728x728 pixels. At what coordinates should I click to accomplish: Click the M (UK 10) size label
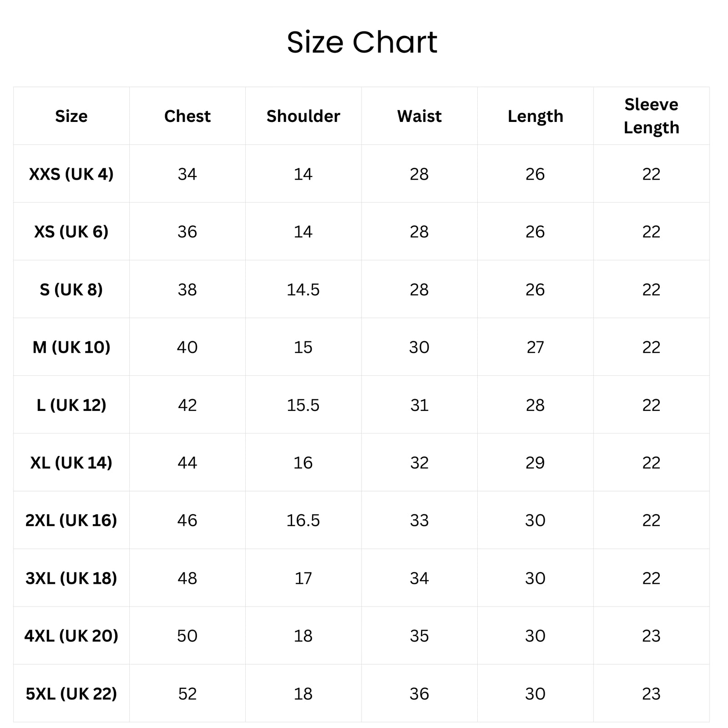pyautogui.click(x=71, y=347)
